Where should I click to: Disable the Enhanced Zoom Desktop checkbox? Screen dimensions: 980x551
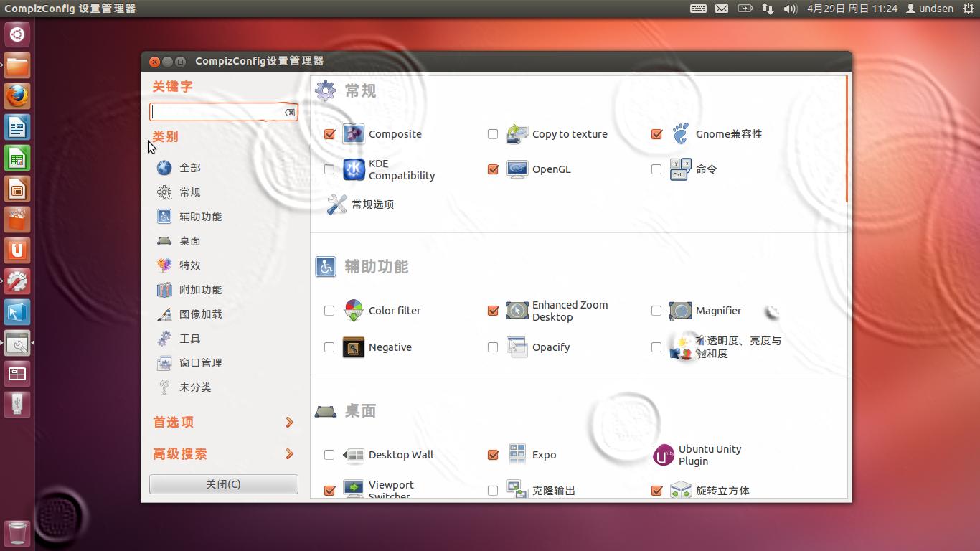tap(493, 311)
